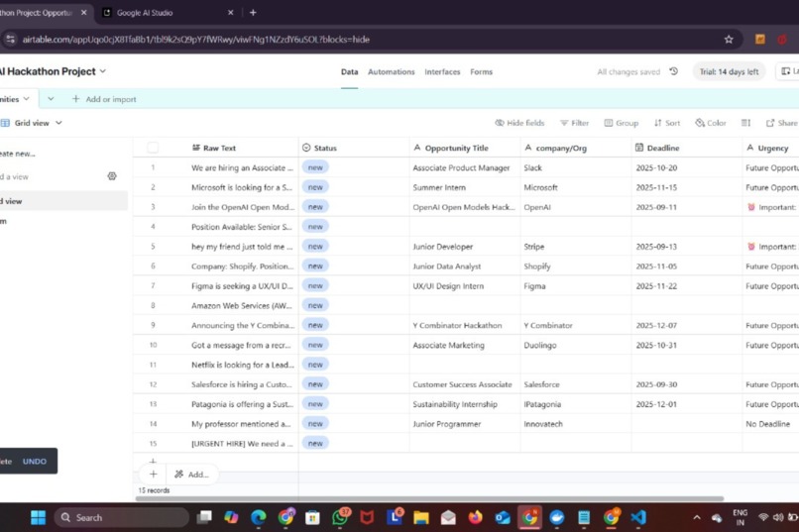Open Microsoft Store from taskbar
This screenshot has width=799, height=532.
click(x=312, y=517)
